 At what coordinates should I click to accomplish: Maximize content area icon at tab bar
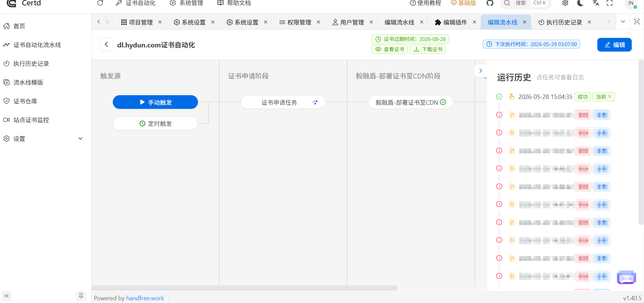[637, 22]
